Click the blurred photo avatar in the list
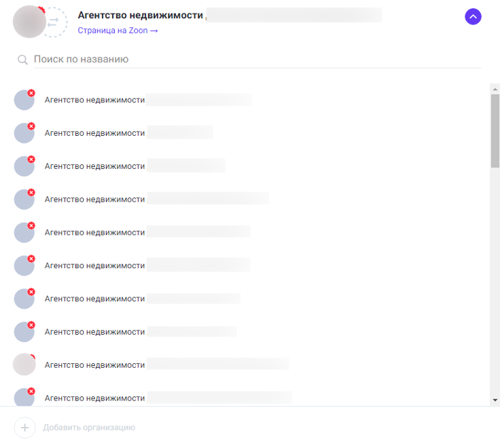 [x=24, y=365]
